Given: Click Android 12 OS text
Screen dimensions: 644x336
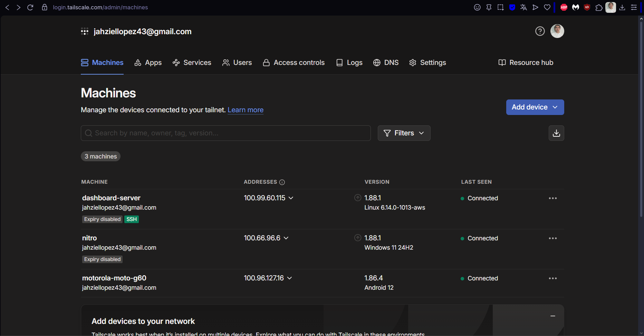Looking at the screenshot, I should 379,288.
